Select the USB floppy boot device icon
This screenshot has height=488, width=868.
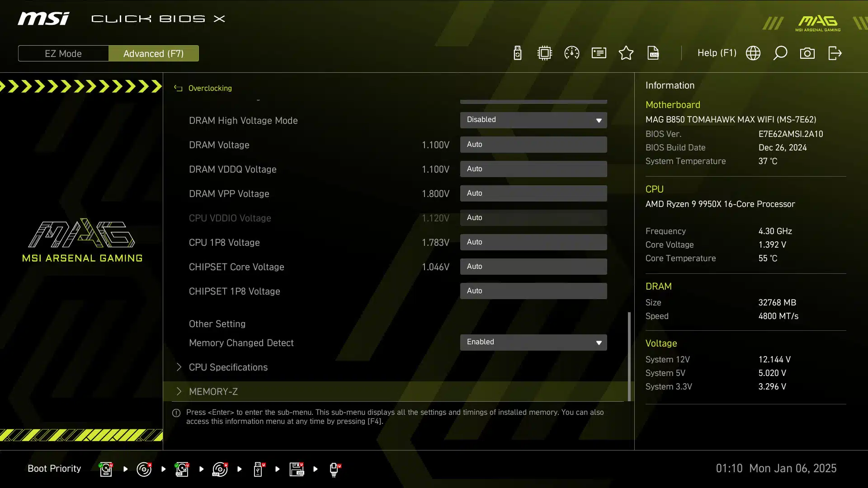point(297,469)
